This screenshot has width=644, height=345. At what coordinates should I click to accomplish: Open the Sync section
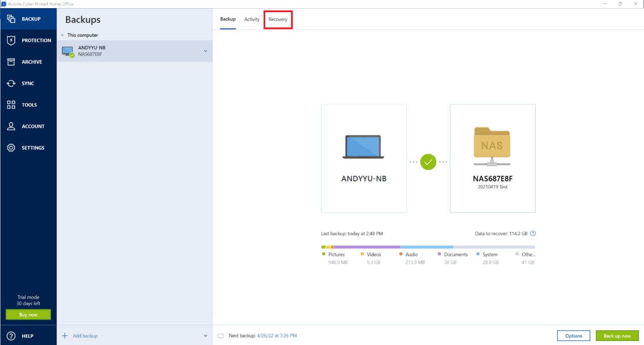(x=28, y=83)
